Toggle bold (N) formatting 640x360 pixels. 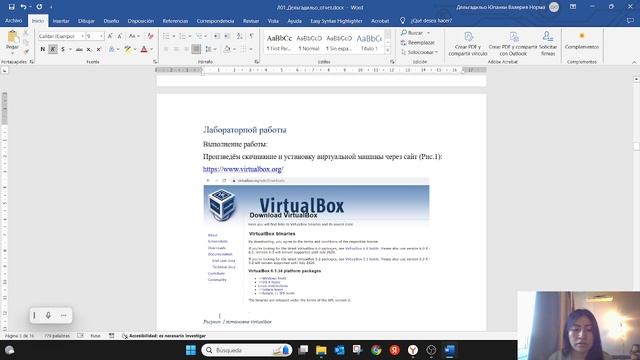click(x=42, y=49)
